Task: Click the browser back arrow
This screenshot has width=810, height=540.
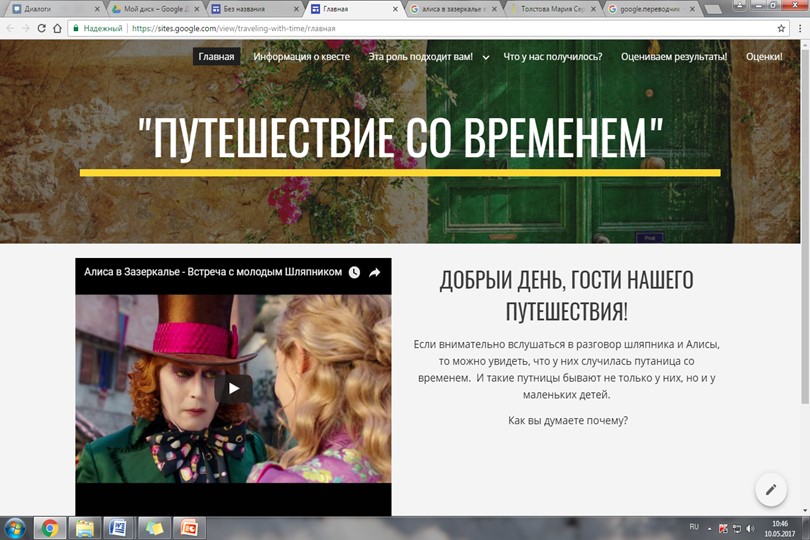Action: coord(10,28)
